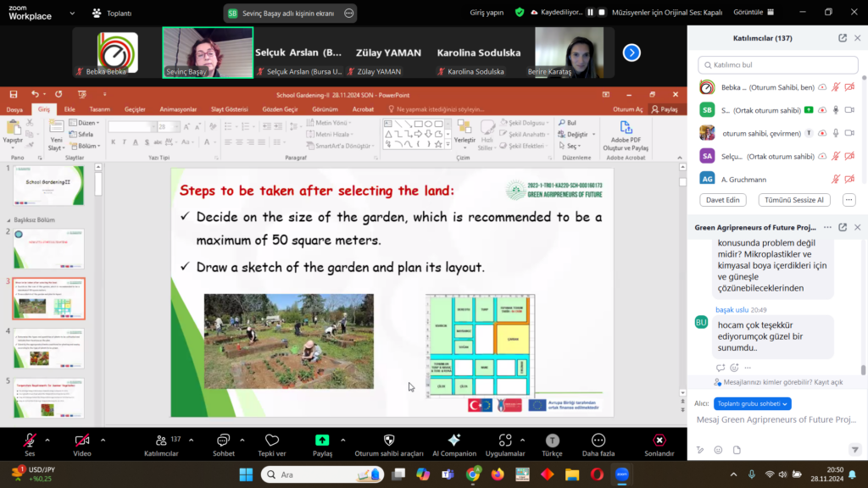Click the green Paylaş share screen icon
Image resolution: width=868 pixels, height=488 pixels.
322,440
